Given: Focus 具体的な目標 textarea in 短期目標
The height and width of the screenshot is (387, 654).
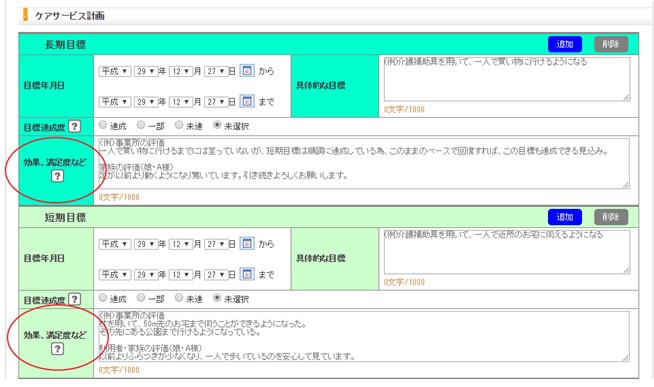Looking at the screenshot, I should (x=507, y=252).
